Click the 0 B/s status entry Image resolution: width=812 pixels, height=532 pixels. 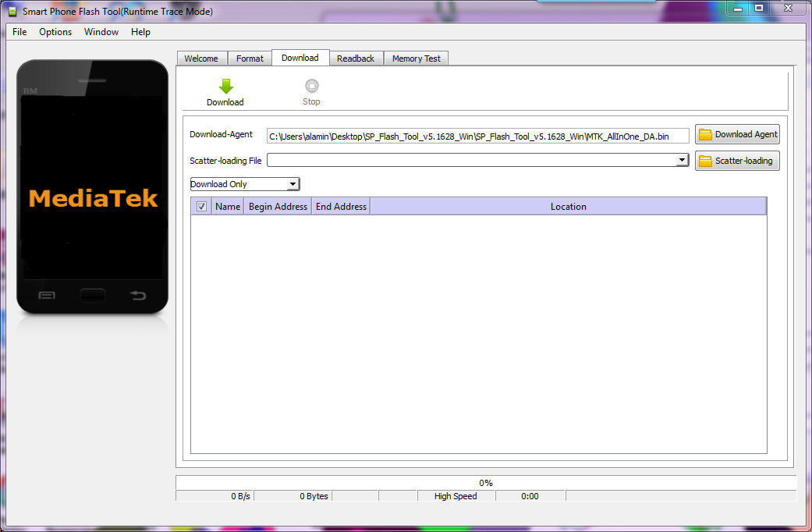pyautogui.click(x=215, y=496)
